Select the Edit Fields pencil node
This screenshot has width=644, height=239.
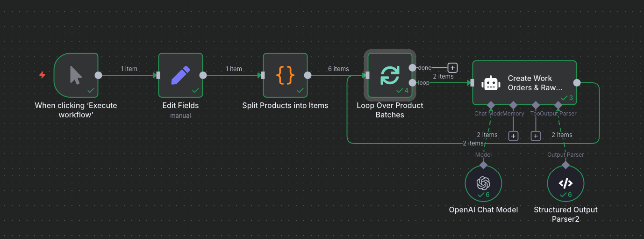coord(180,75)
